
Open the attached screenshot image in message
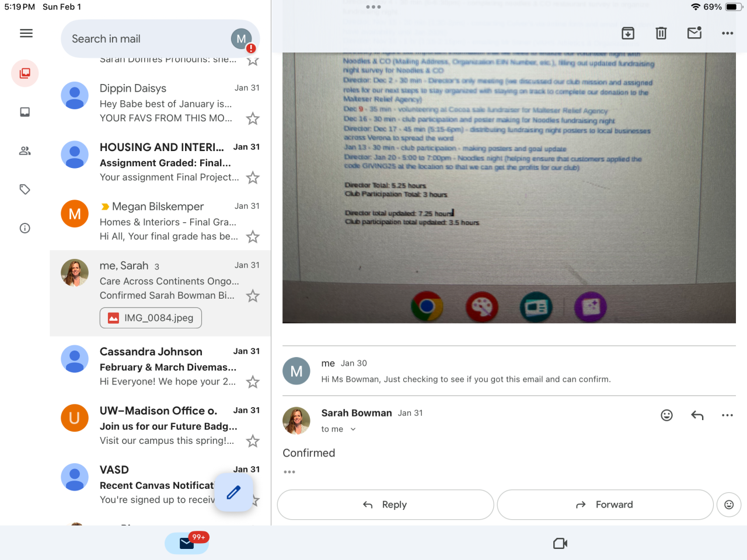[509, 188]
